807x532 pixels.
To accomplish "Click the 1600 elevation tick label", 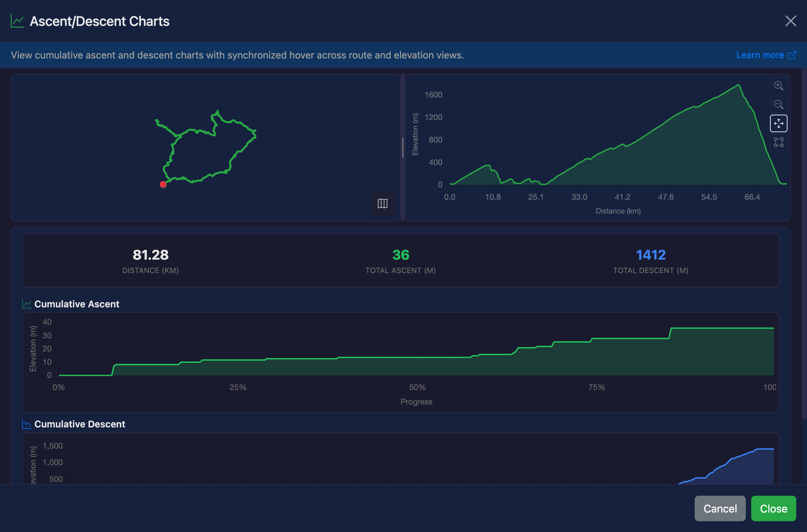I will 433,94.
